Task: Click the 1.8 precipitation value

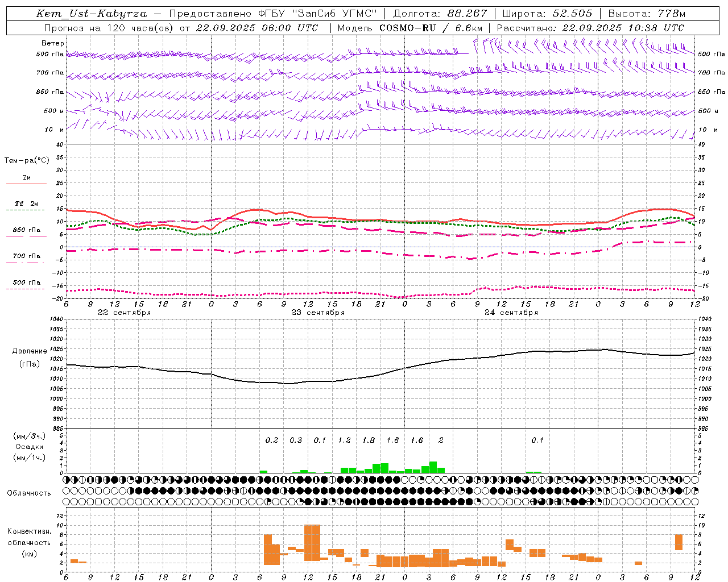Action: coord(369,440)
